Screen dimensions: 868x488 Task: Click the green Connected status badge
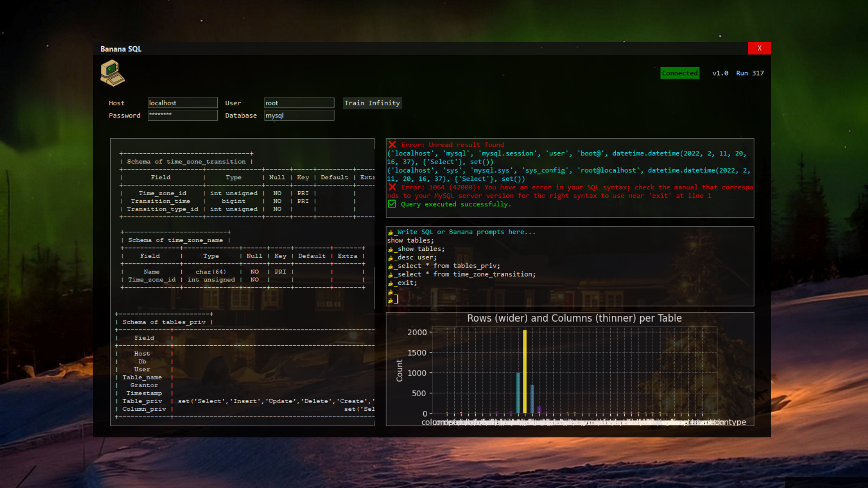tap(679, 73)
